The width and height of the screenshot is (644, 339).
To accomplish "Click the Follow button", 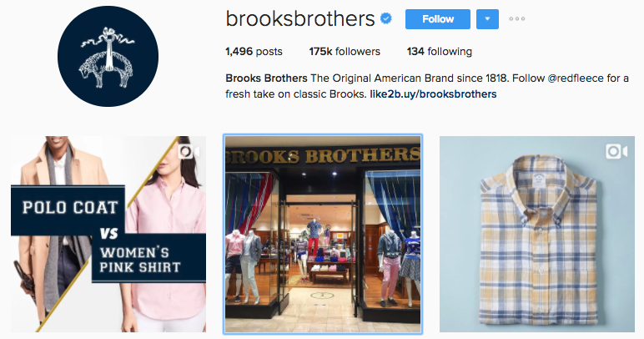I will (438, 19).
